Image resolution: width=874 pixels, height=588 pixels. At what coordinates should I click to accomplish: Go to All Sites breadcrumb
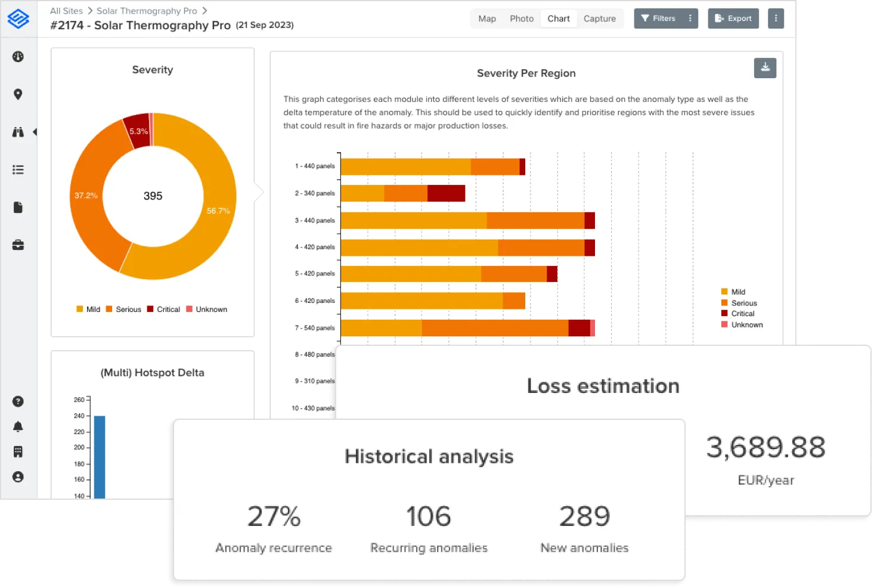[66, 11]
